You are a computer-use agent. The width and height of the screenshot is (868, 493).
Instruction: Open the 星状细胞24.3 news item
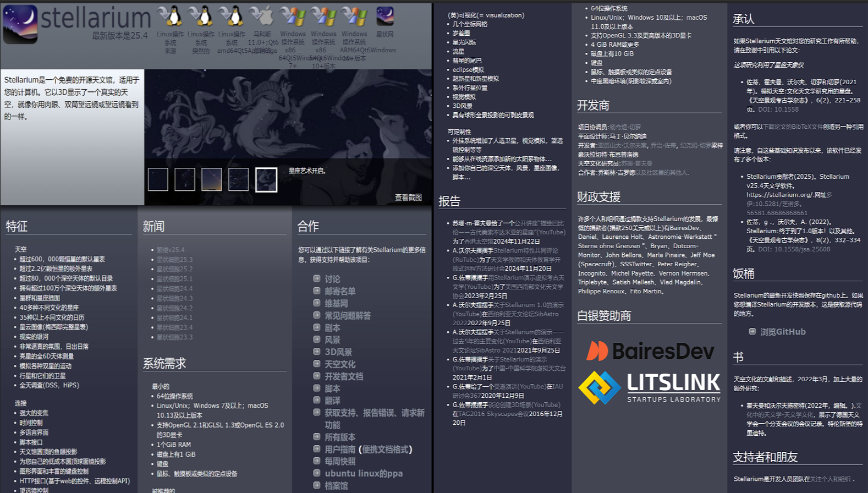(174, 298)
